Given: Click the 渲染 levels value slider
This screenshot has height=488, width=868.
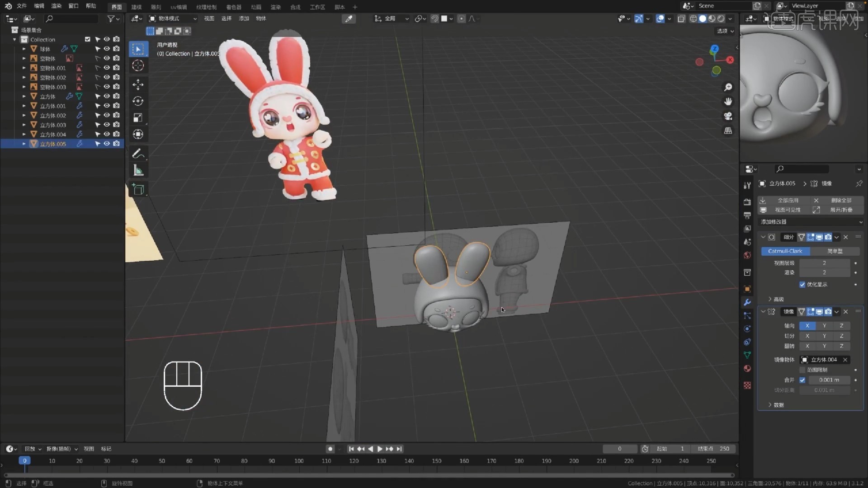Looking at the screenshot, I should (825, 273).
